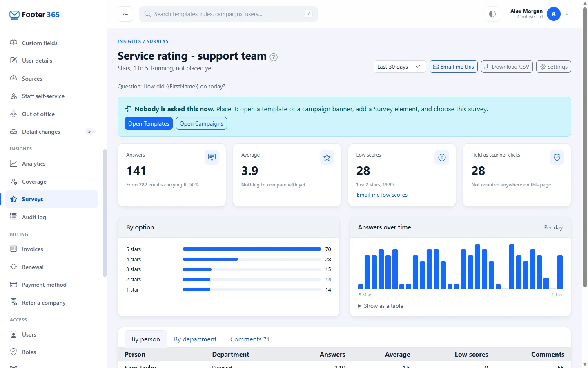Open Refer a company in sidebar
The width and height of the screenshot is (588, 368).
(x=51, y=303)
